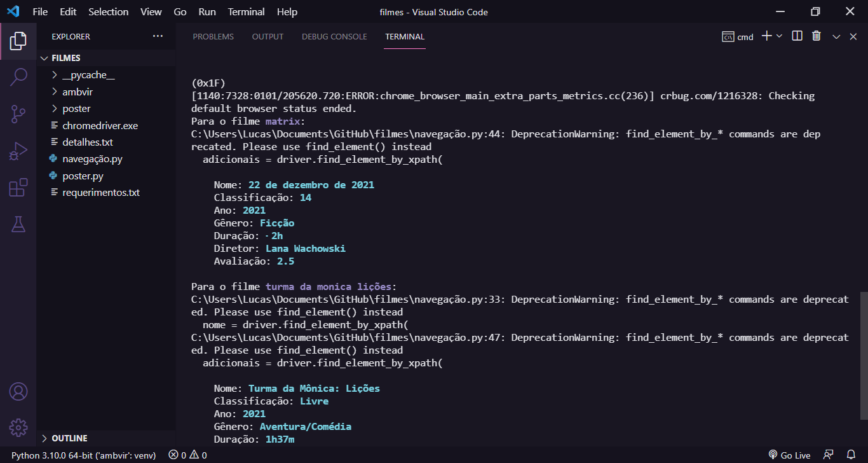This screenshot has width=868, height=463.
Task: Switch to the DEBUG CONSOLE tab
Action: click(x=334, y=36)
